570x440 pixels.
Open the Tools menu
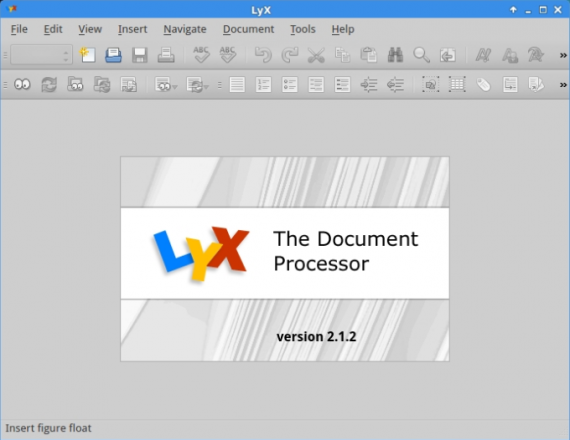pyautogui.click(x=302, y=29)
